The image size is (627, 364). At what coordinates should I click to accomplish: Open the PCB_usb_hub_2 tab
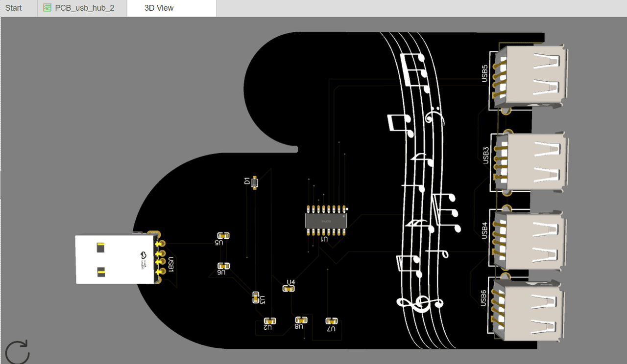pos(82,8)
